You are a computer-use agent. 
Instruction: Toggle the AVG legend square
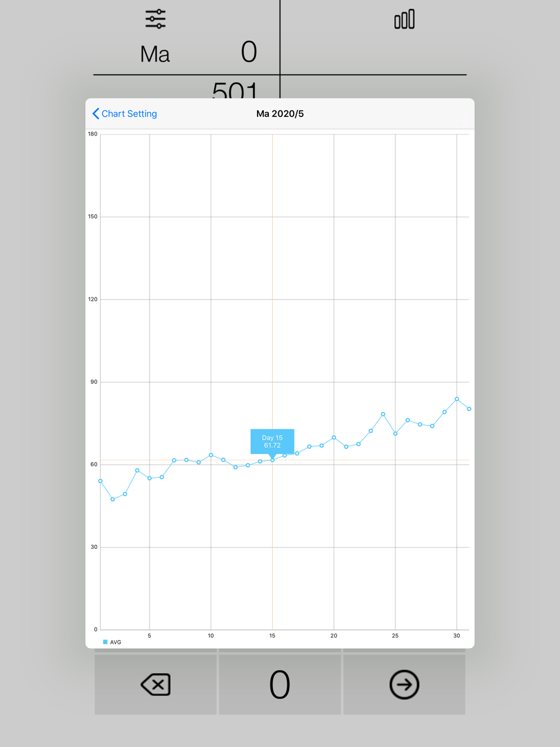point(105,642)
